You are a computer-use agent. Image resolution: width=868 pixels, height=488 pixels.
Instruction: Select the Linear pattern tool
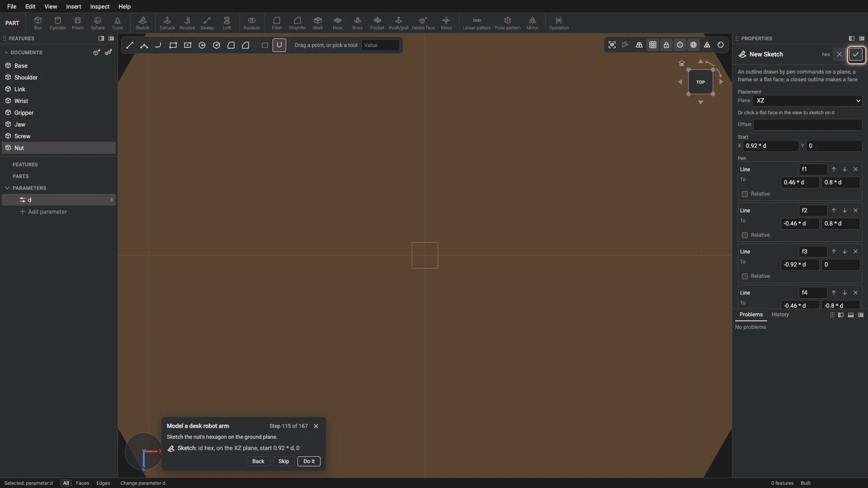[x=477, y=23]
